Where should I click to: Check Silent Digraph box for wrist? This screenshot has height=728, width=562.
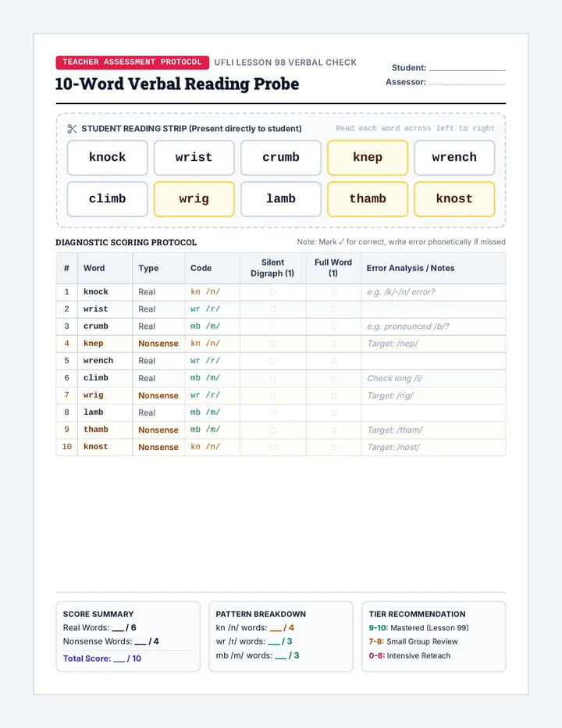(273, 309)
